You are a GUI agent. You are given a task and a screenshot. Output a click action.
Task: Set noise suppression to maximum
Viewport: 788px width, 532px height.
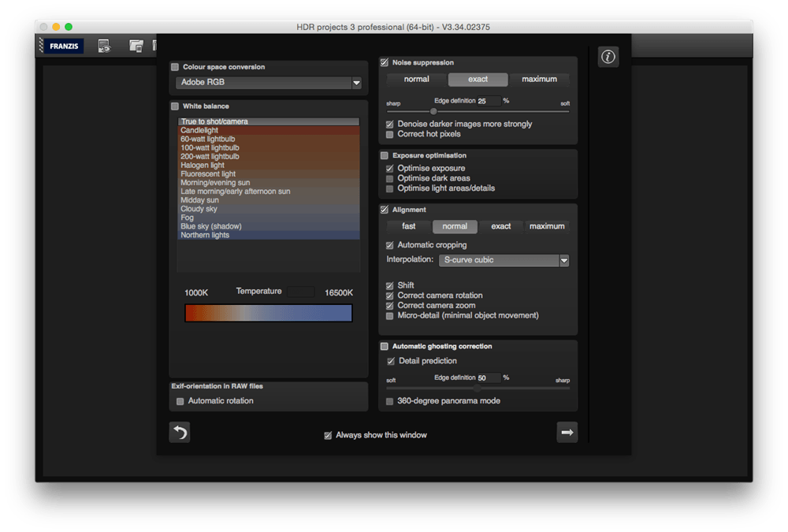[x=539, y=79]
